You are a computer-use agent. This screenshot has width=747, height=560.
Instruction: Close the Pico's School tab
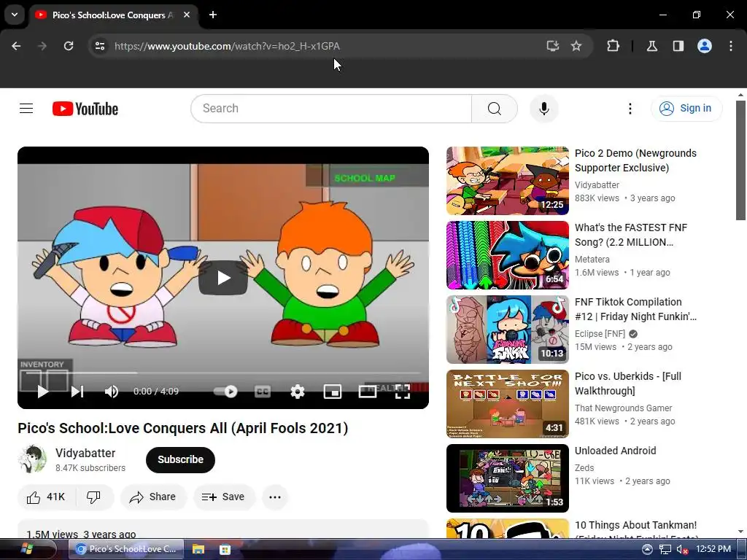point(187,15)
